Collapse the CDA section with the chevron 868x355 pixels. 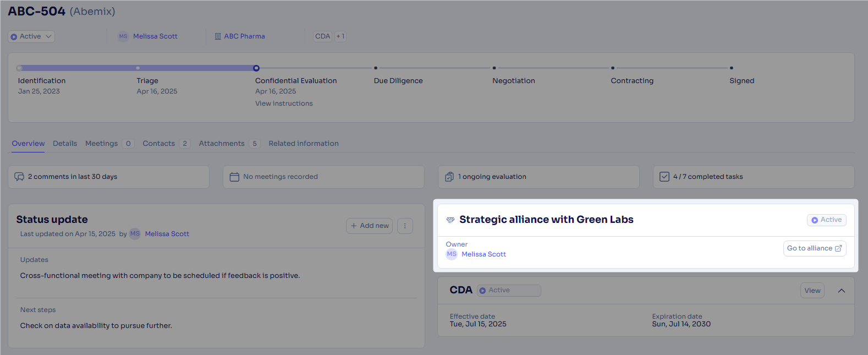pos(842,291)
